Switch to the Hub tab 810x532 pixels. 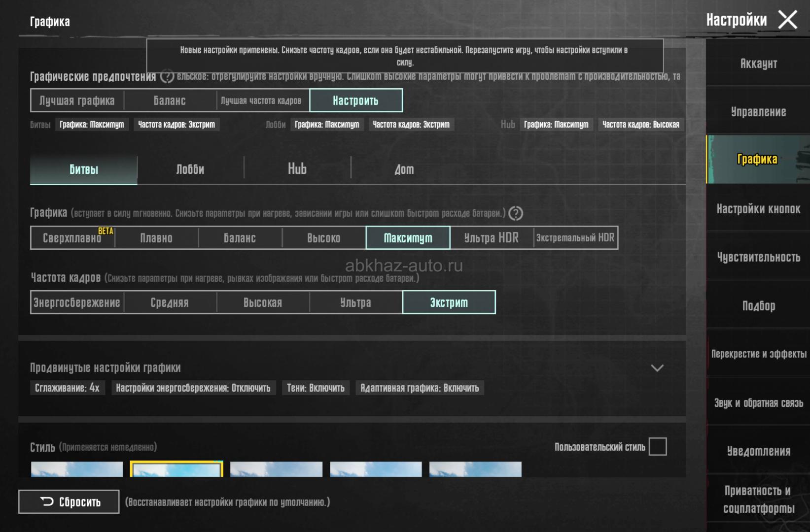[297, 169]
